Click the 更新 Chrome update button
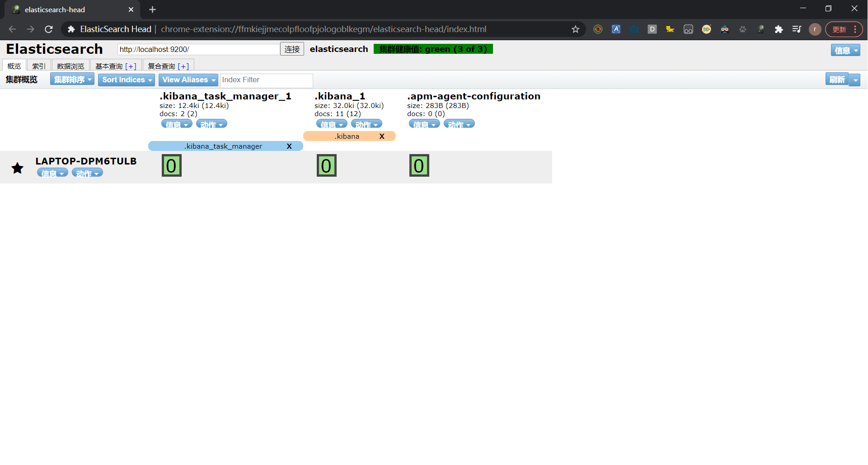The width and height of the screenshot is (868, 465). coord(839,29)
